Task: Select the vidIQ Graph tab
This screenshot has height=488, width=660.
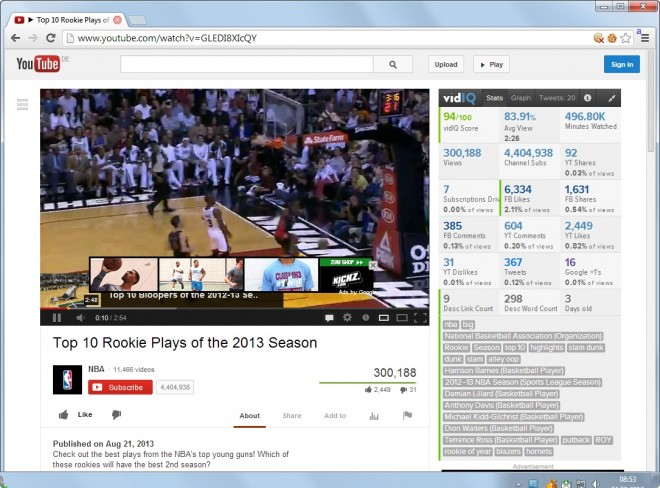Action: pyautogui.click(x=521, y=98)
